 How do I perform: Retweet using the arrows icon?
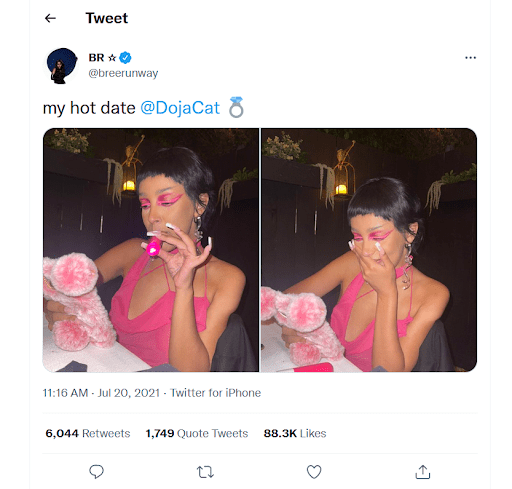(205, 472)
